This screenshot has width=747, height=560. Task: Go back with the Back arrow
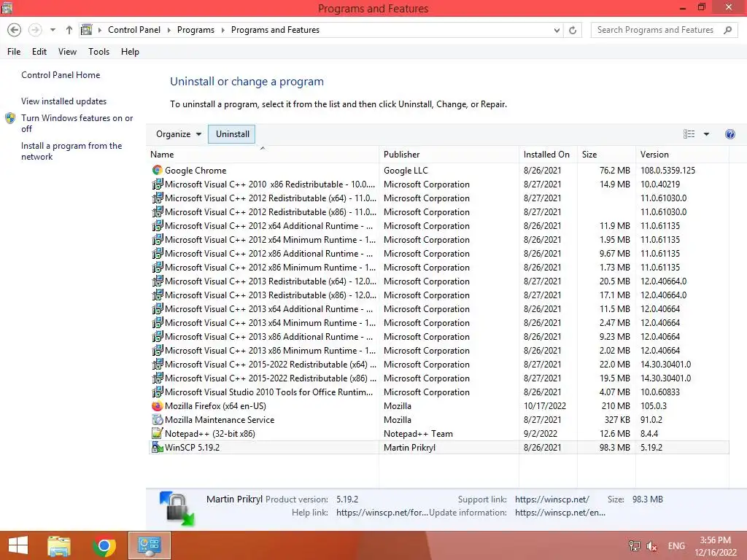(15, 30)
